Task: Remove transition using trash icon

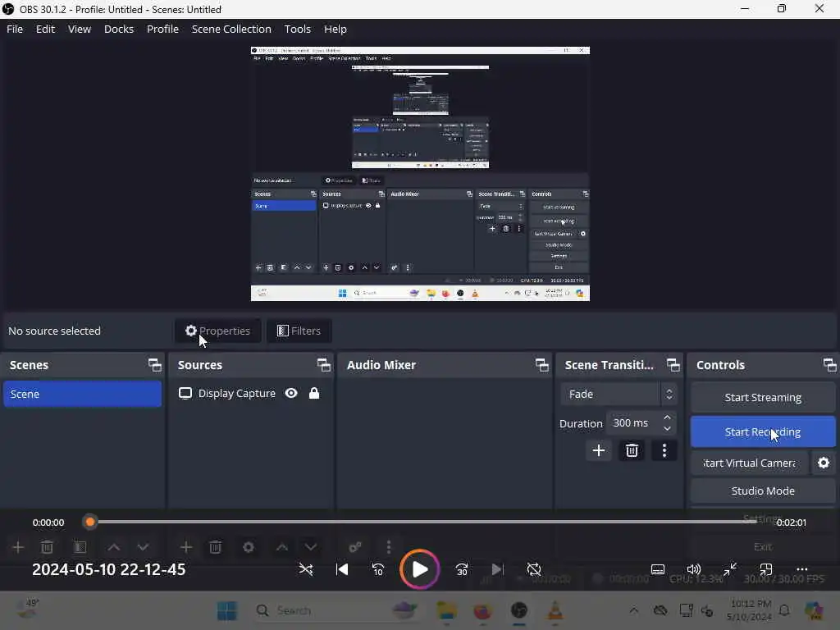Action: tap(632, 450)
